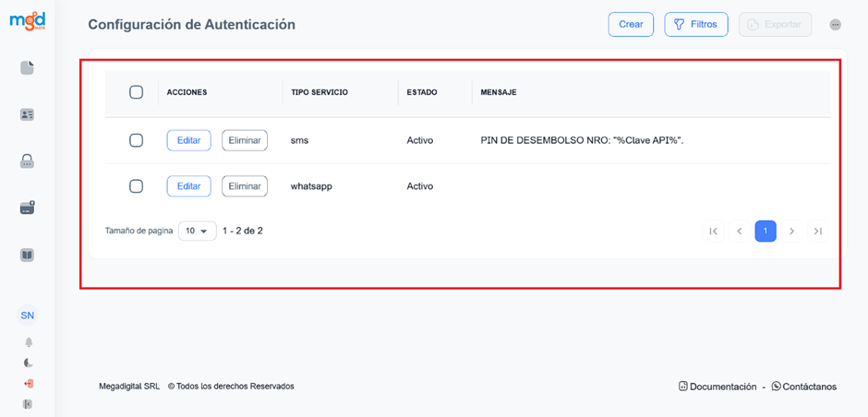Check the sms row checkbox

click(x=136, y=140)
